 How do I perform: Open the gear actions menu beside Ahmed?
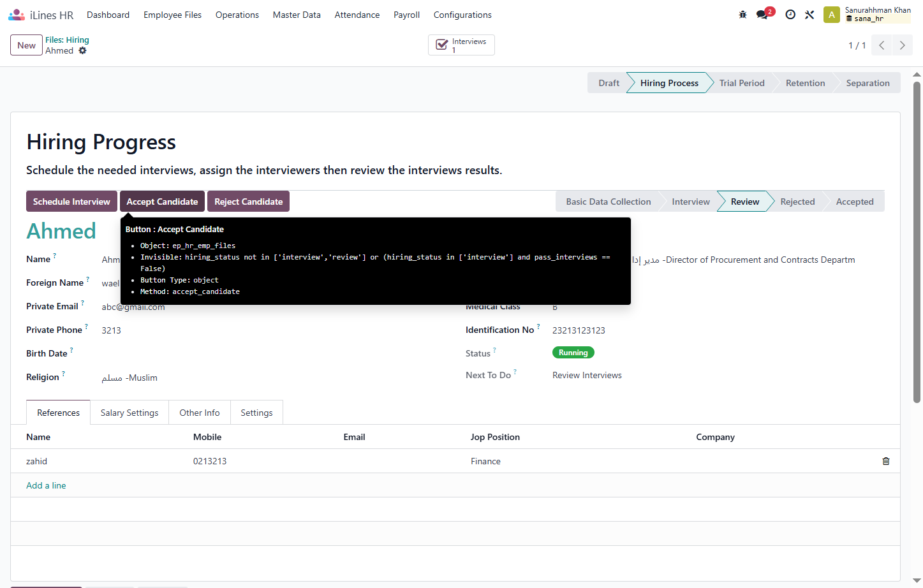pyautogui.click(x=82, y=50)
